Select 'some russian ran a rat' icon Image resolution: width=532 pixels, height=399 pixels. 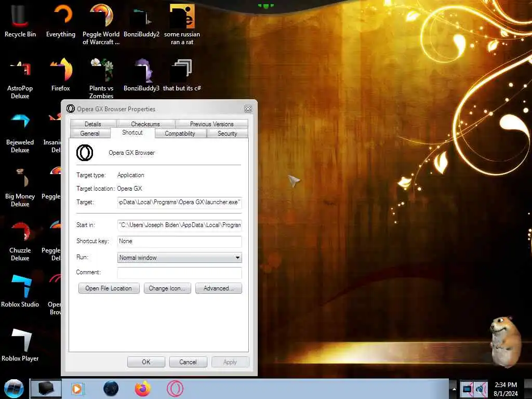tap(182, 24)
